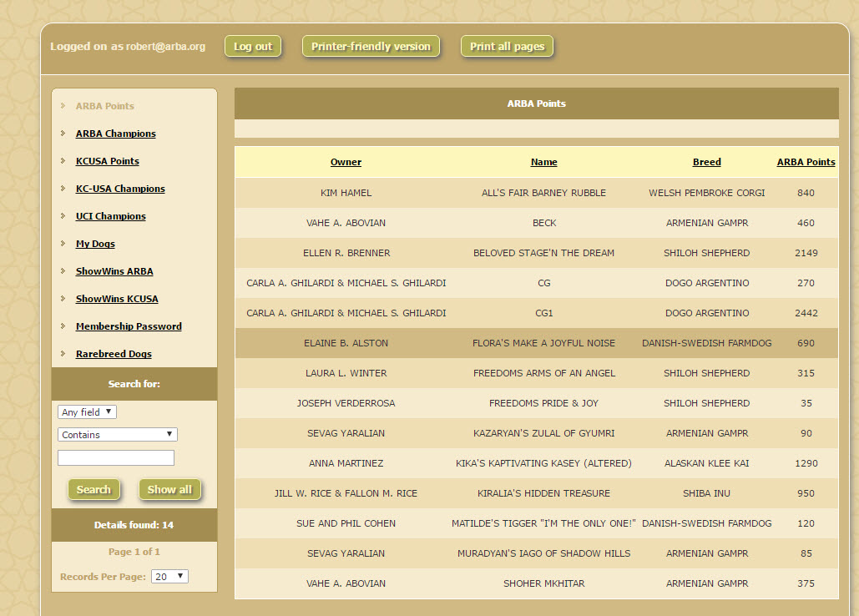Go to KC-USA Champions page
This screenshot has height=616, width=859.
coord(120,189)
